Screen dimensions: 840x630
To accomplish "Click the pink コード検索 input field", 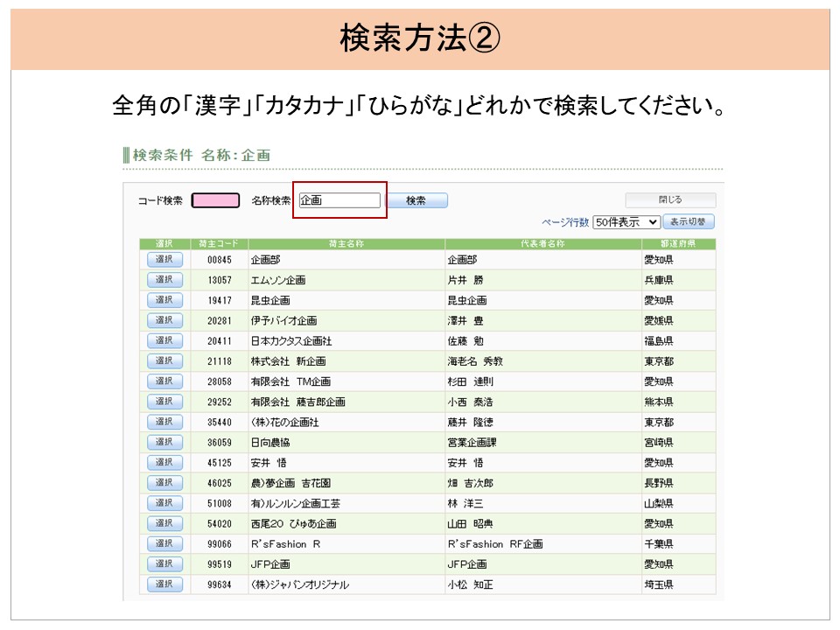I will pos(215,200).
